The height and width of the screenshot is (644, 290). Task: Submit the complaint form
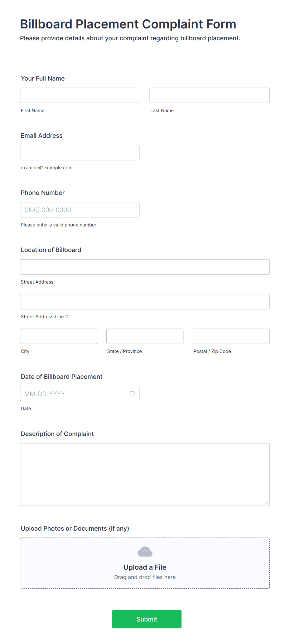pos(147,619)
